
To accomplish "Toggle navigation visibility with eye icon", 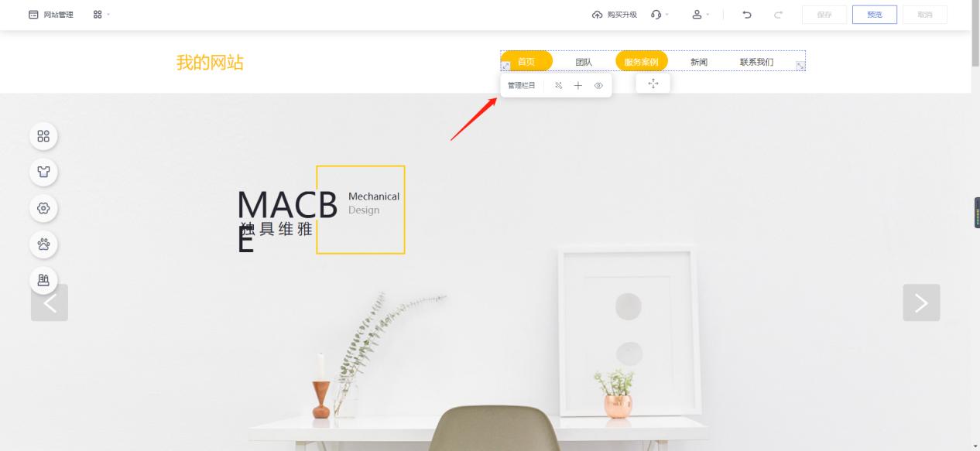I will point(598,85).
